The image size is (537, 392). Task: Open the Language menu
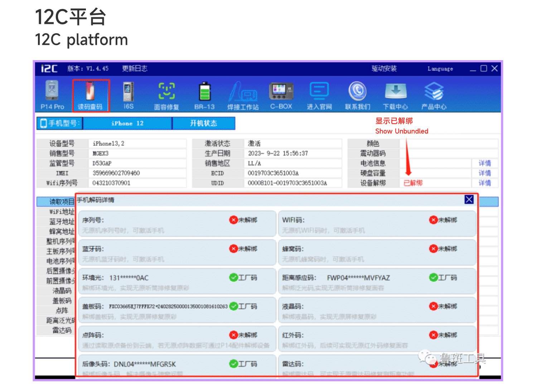point(440,69)
